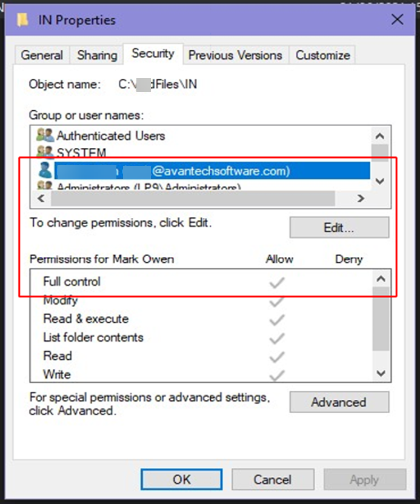This screenshot has width=420, height=504.
Task: Click the Administrators group icon
Action: pos(45,187)
